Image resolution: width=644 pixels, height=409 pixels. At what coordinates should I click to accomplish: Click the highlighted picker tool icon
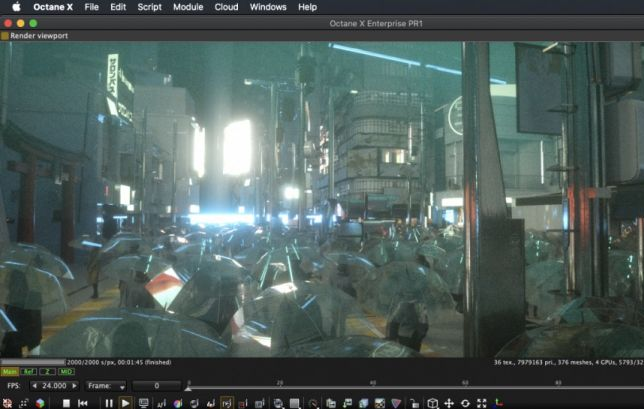pos(227,403)
